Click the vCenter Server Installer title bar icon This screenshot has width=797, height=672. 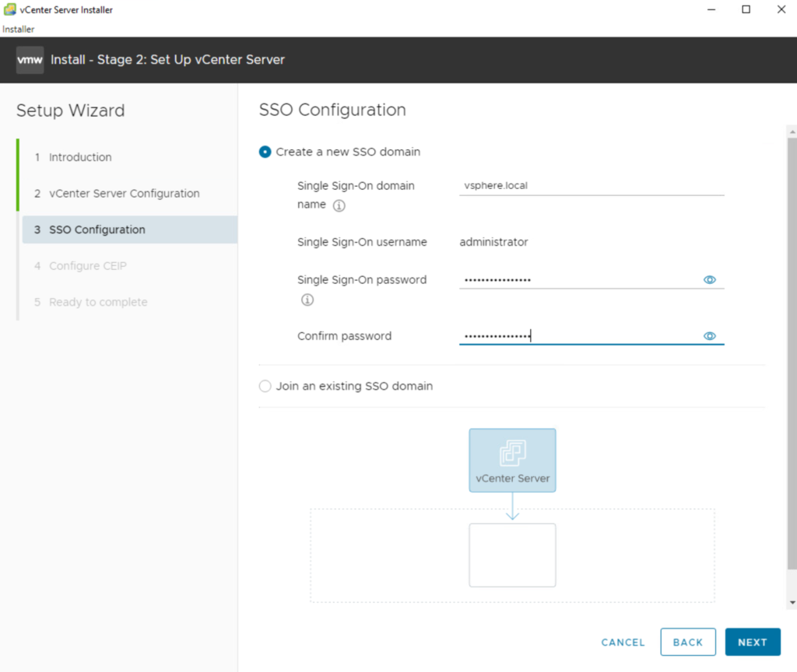(x=9, y=9)
